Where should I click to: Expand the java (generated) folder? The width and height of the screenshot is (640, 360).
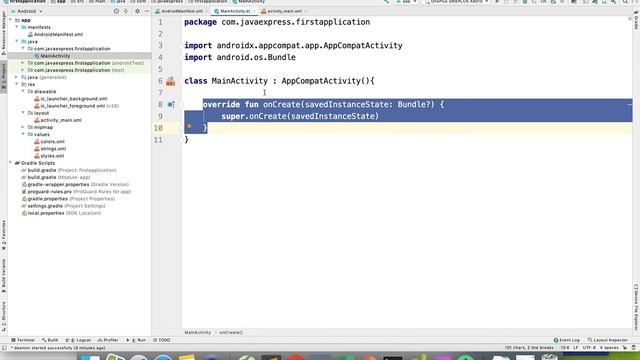pyautogui.click(x=17, y=77)
